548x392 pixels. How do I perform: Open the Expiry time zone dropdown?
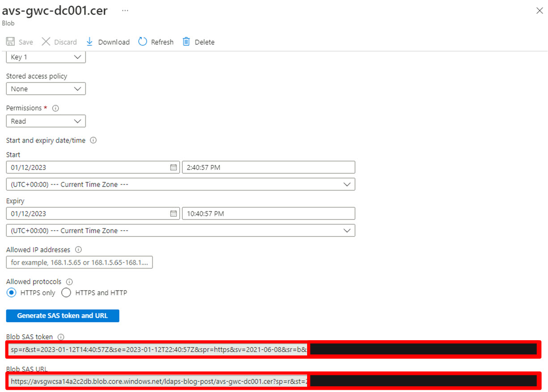click(x=181, y=231)
